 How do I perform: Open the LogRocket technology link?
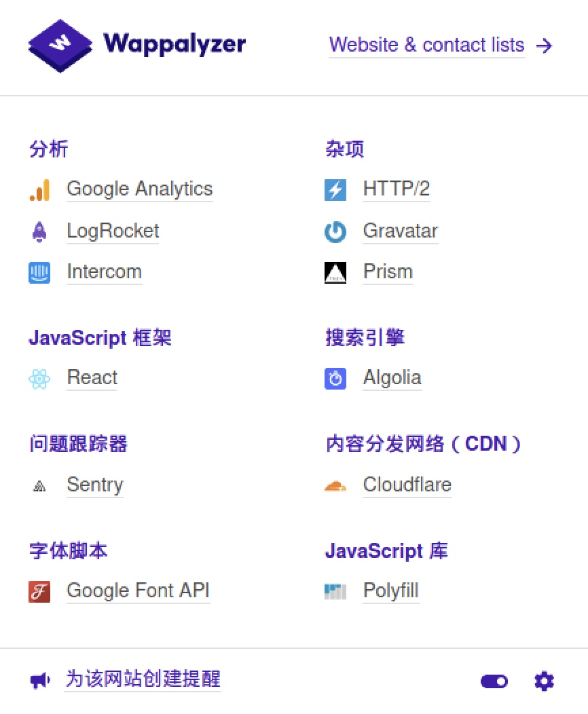pyautogui.click(x=113, y=231)
